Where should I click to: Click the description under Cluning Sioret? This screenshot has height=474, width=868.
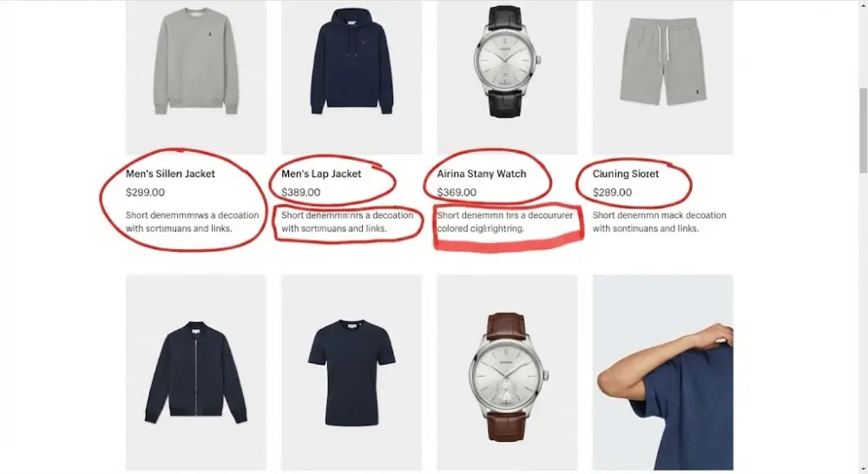click(660, 221)
